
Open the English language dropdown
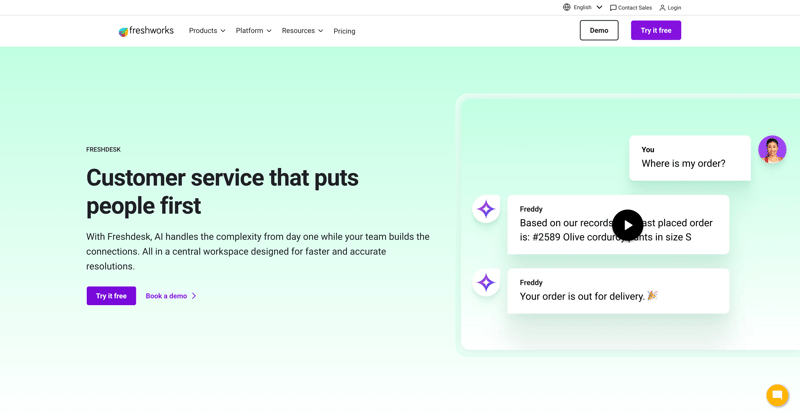click(x=588, y=7)
